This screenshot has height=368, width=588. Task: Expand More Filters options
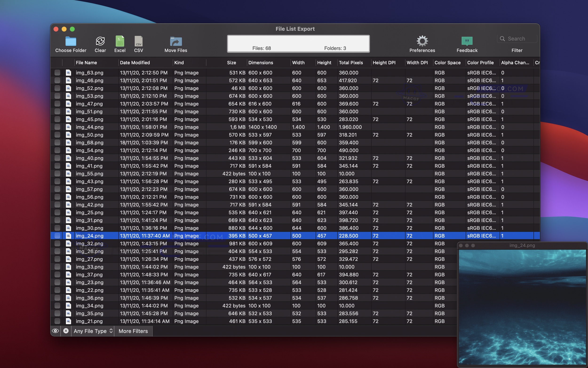pyautogui.click(x=133, y=331)
